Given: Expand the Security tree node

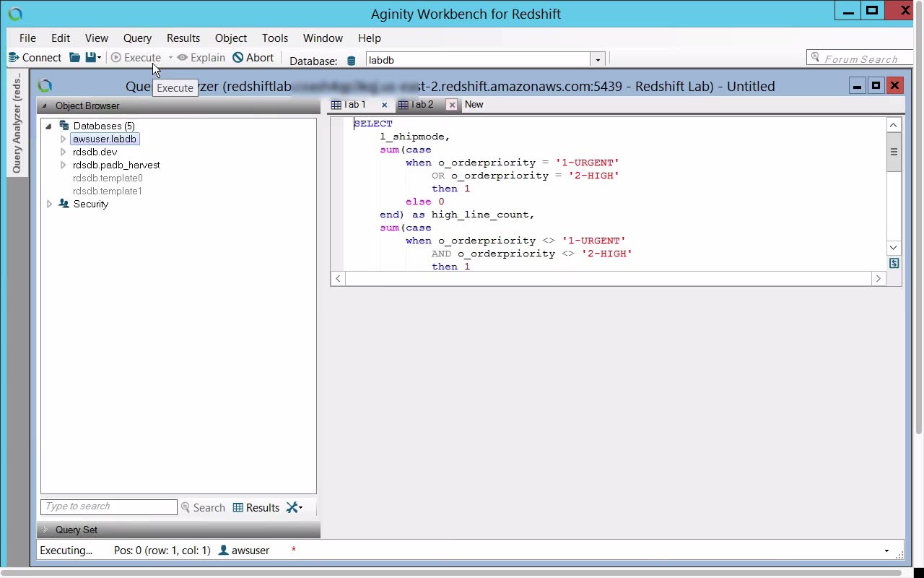Looking at the screenshot, I should point(49,204).
